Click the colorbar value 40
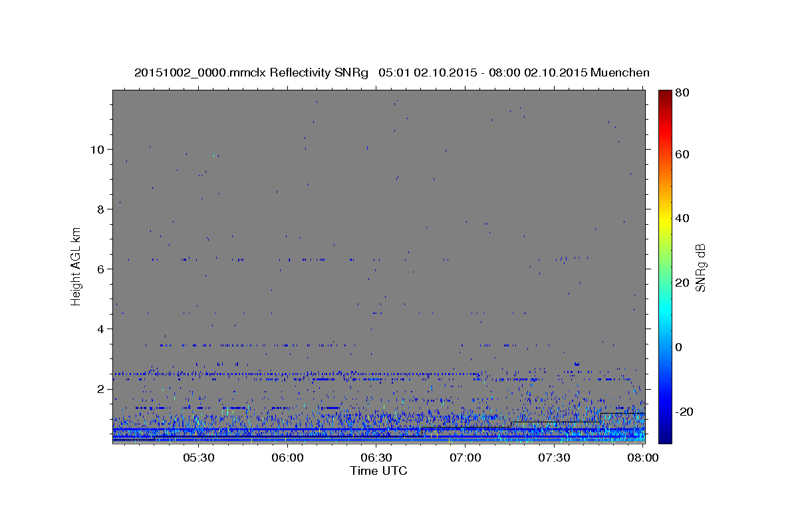The height and width of the screenshot is (532, 798). pyautogui.click(x=682, y=218)
